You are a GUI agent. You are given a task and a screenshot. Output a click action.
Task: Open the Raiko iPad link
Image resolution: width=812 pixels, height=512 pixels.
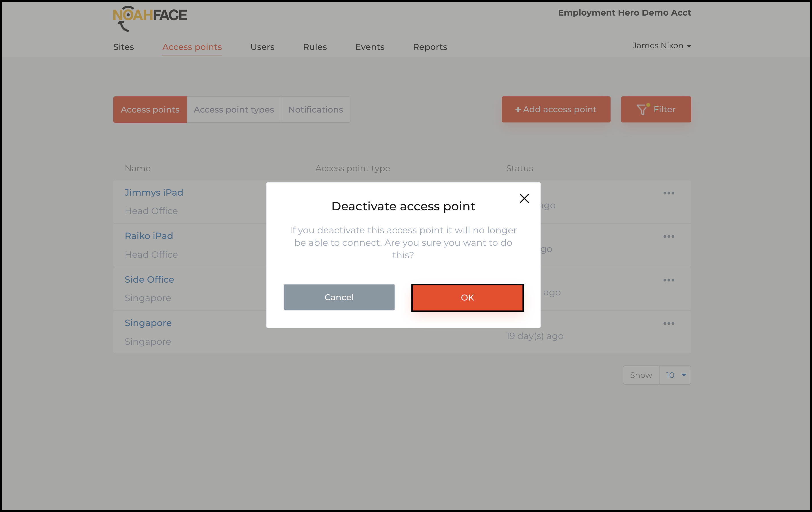[149, 236]
